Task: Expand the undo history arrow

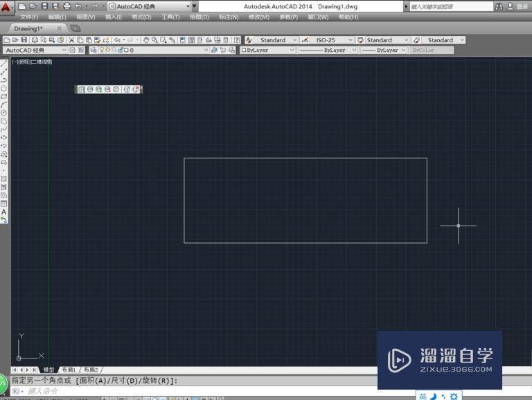Action: click(87, 6)
